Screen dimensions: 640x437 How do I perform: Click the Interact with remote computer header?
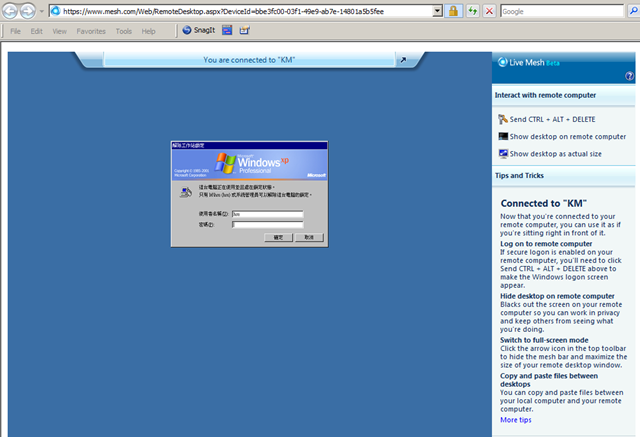coord(545,95)
